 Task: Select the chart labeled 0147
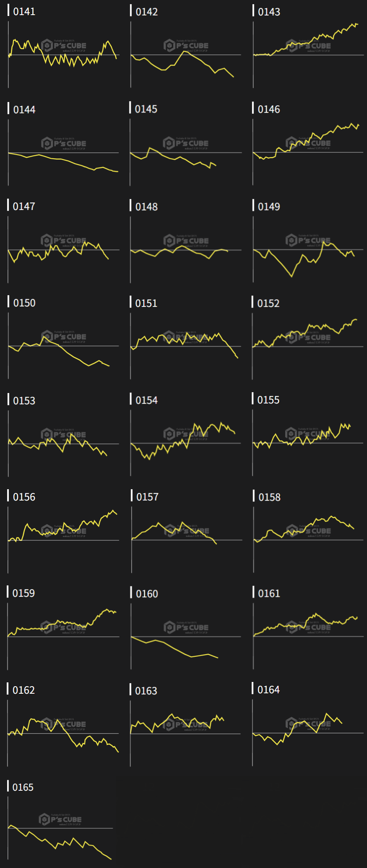pos(63,250)
